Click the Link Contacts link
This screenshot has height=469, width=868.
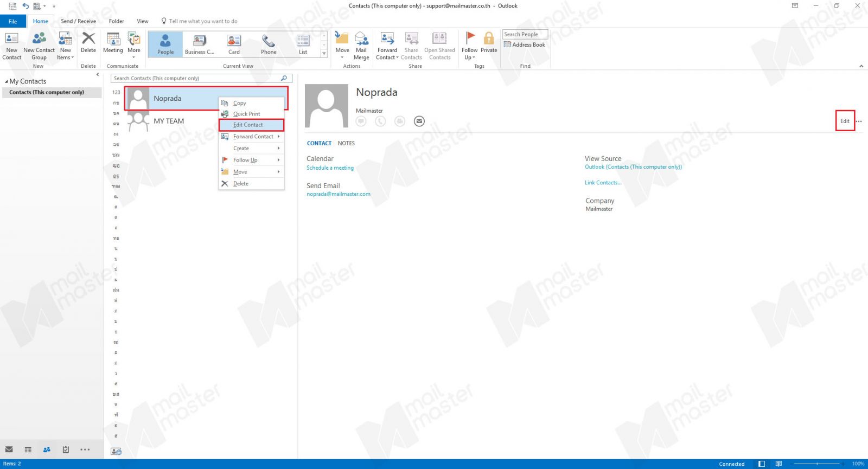click(x=603, y=183)
